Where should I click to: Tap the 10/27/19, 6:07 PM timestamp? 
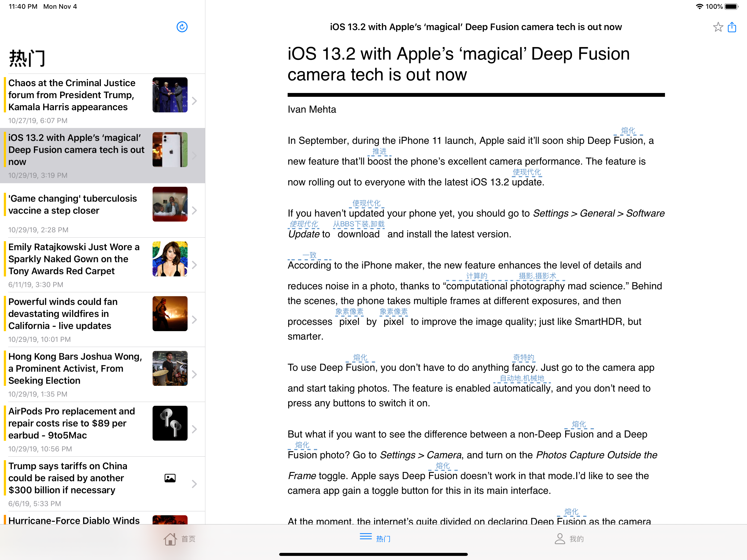(38, 121)
